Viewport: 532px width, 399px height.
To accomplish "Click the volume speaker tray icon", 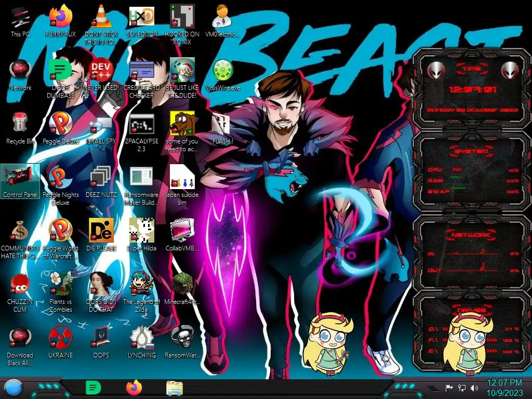I will click(x=474, y=388).
